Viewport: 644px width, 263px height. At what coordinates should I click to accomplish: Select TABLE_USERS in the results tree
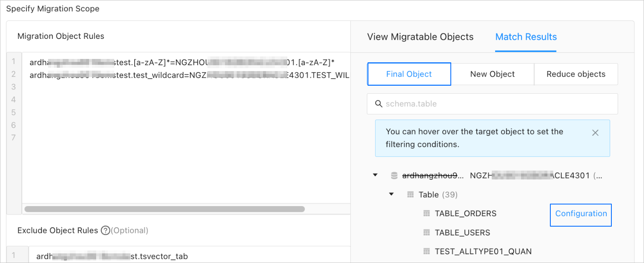click(462, 232)
